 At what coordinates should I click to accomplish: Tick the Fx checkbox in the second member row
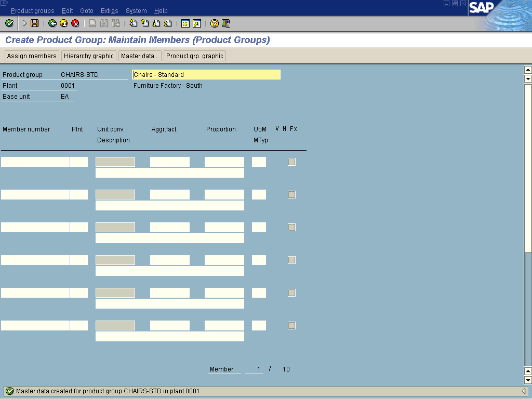pos(291,194)
